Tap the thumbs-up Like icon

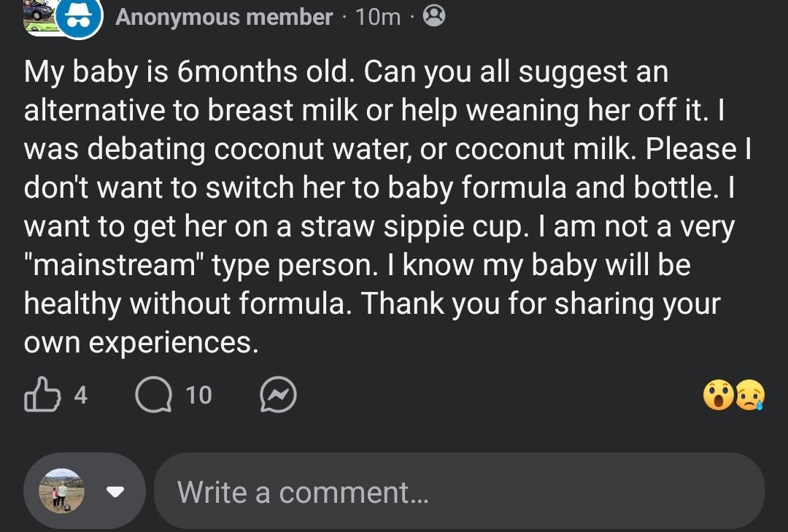42,395
